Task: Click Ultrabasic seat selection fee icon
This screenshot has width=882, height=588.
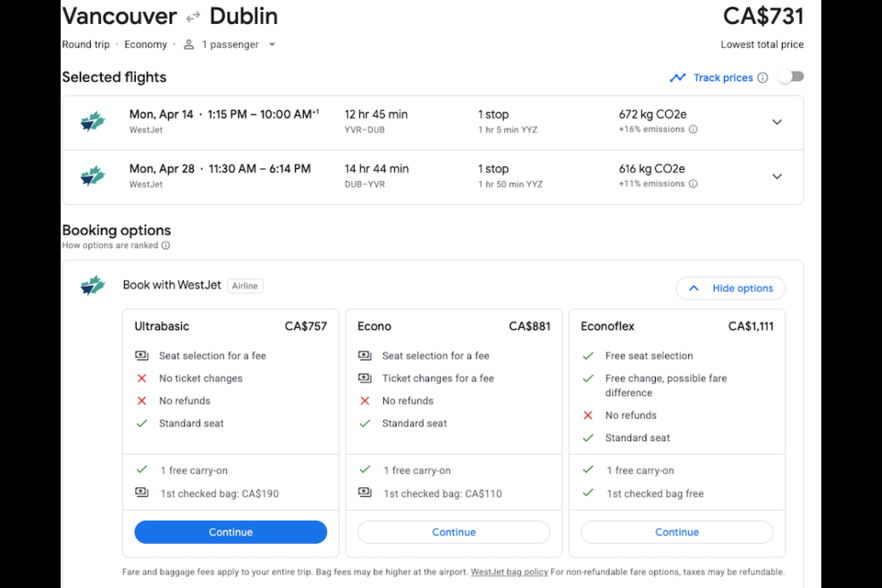Action: click(141, 356)
